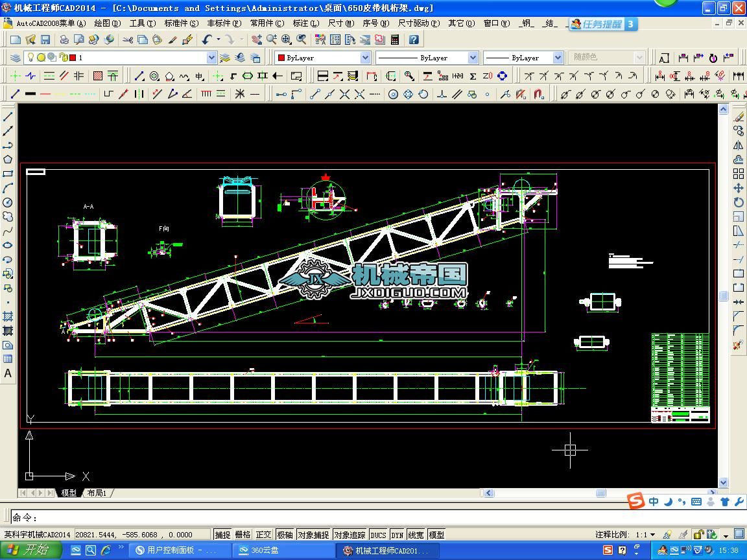747x560 pixels.
Task: Click the Cut scissors icon
Action: (x=128, y=40)
